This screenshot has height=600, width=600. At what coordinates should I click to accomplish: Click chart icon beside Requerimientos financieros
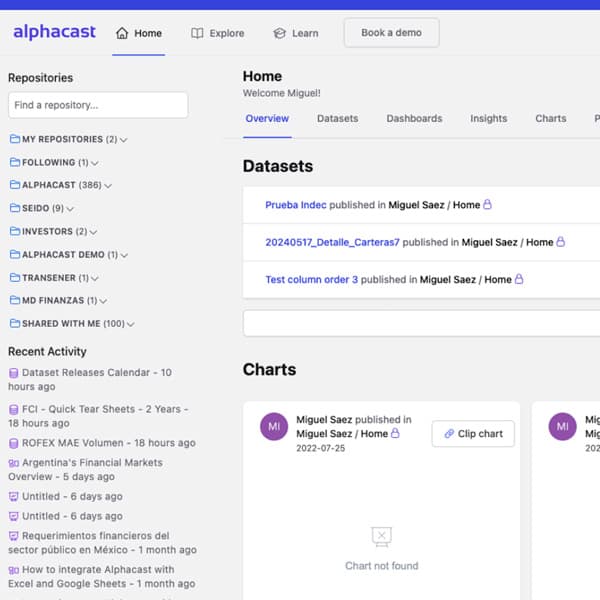point(13,536)
